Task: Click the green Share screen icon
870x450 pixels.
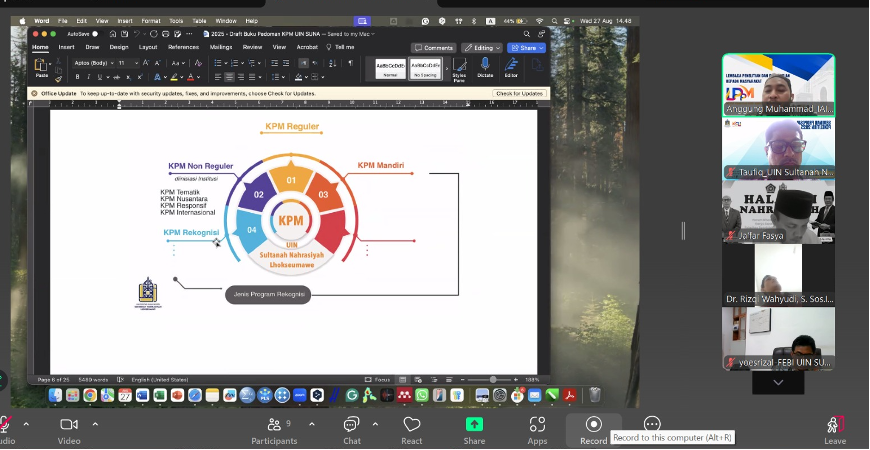Action: (474, 425)
